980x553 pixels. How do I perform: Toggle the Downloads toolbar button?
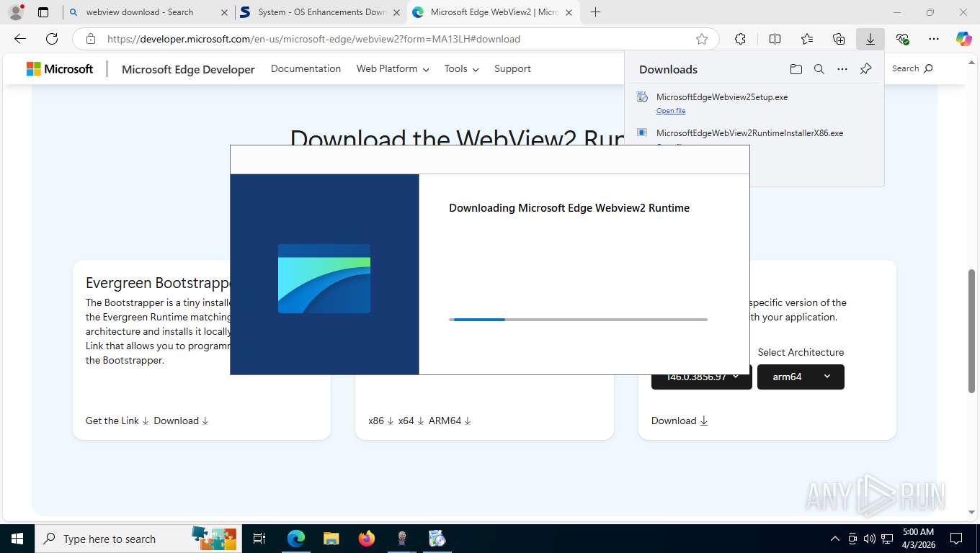click(x=870, y=39)
